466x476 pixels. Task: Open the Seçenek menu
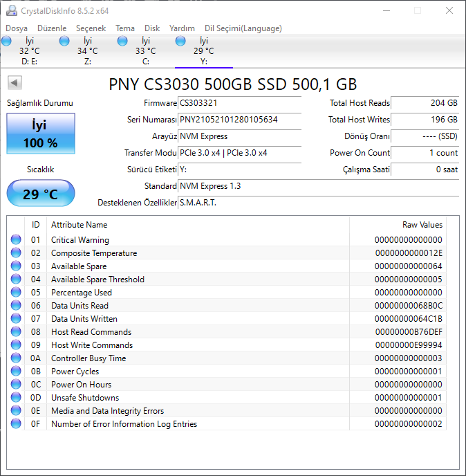point(91,28)
